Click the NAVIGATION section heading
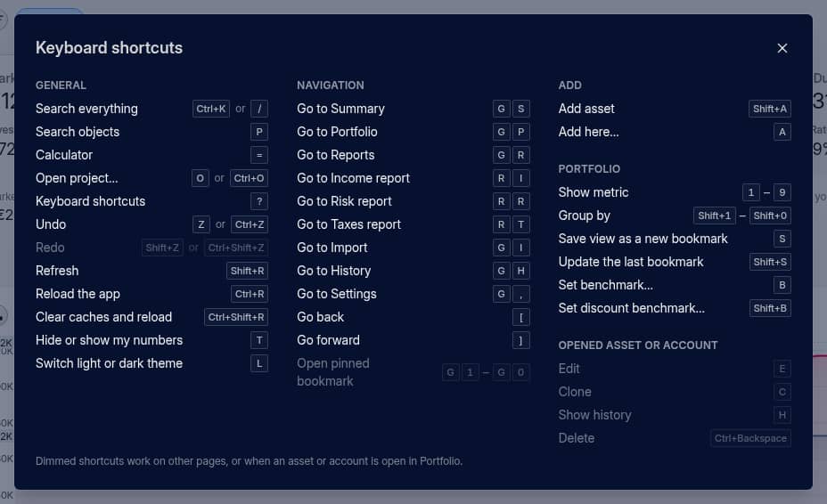This screenshot has height=504, width=827. click(330, 85)
